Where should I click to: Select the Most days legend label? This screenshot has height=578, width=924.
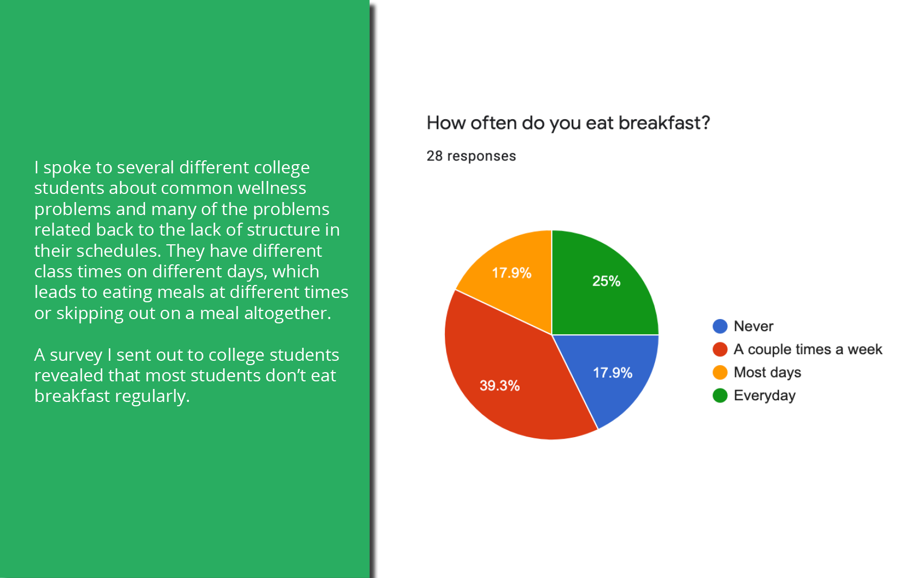pos(767,373)
